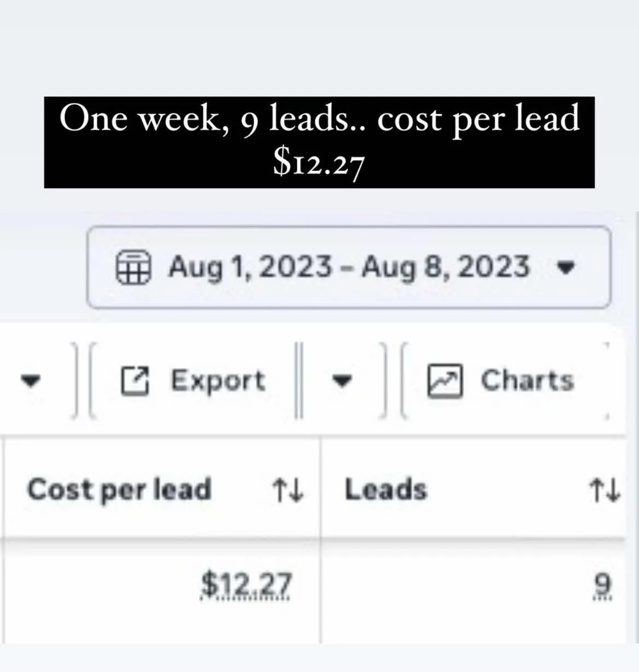Expand the date range dropdown arrow
639x672 pixels.
click(565, 267)
